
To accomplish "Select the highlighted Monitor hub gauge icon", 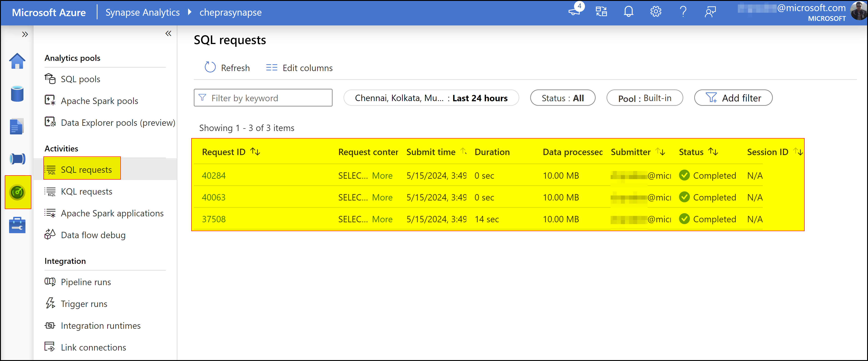I will pos(17,192).
